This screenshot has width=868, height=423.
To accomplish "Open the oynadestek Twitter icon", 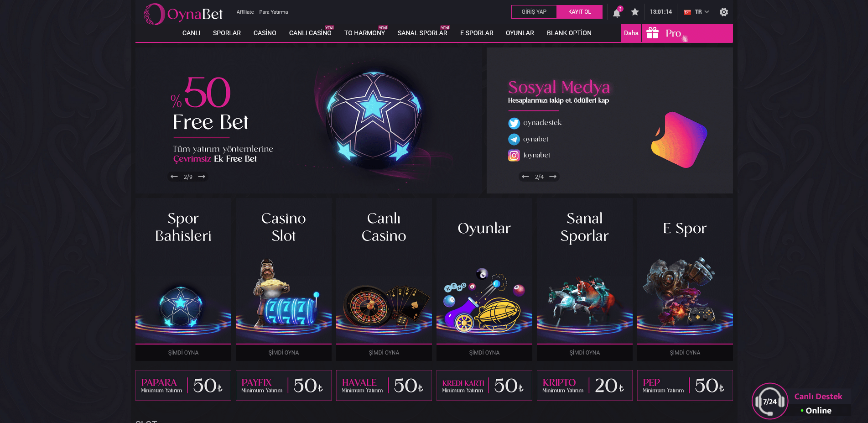I will 514,123.
